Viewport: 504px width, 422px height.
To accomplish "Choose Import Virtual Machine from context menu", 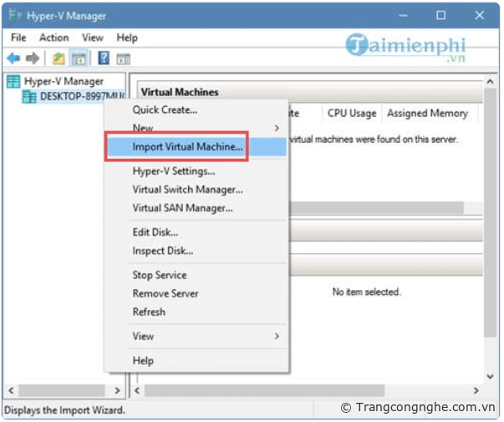I will point(188,146).
